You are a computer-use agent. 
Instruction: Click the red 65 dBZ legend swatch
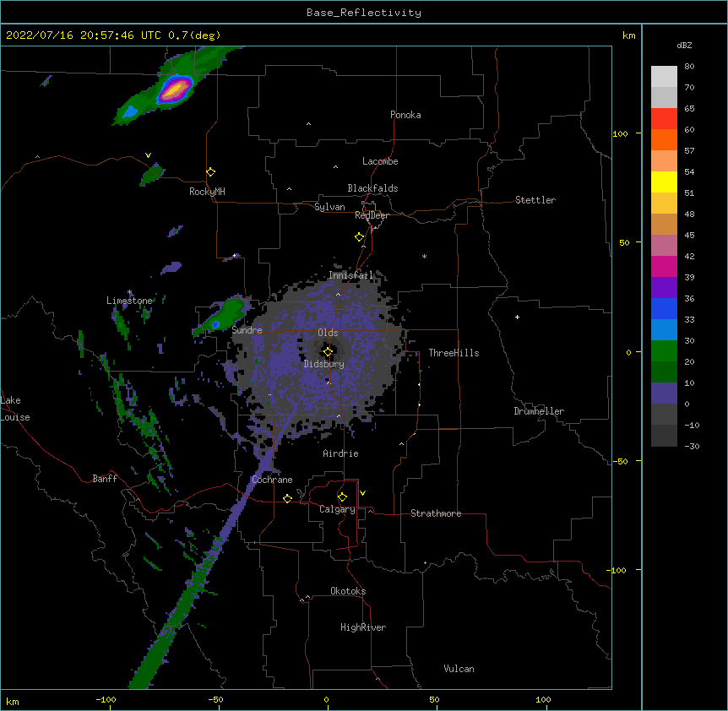click(x=664, y=118)
